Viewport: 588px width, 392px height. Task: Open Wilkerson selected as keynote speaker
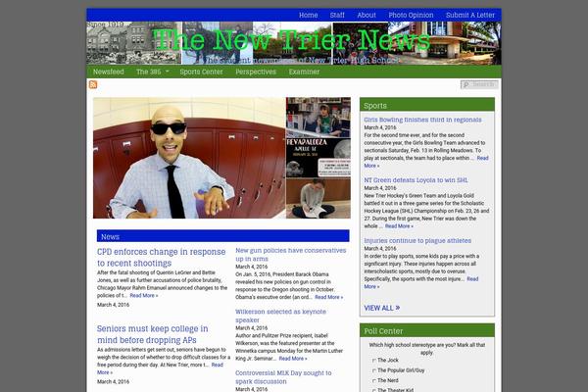280,316
